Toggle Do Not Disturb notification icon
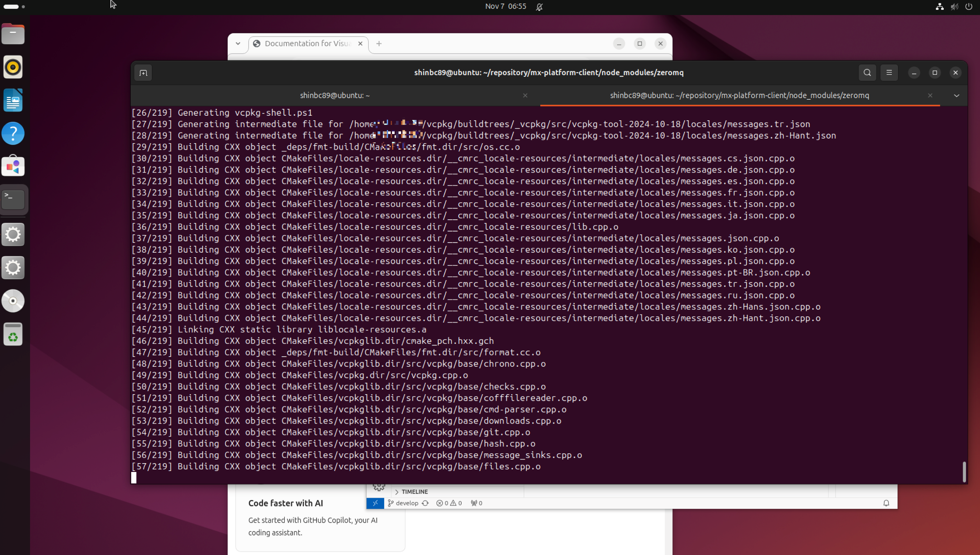Screen dimensions: 980x555 click(x=539, y=7)
